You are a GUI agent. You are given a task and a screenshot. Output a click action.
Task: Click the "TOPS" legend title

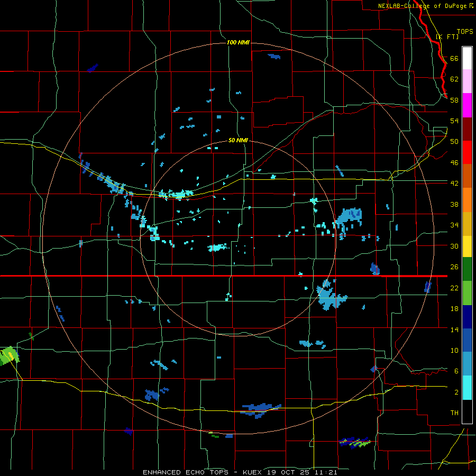(465, 32)
